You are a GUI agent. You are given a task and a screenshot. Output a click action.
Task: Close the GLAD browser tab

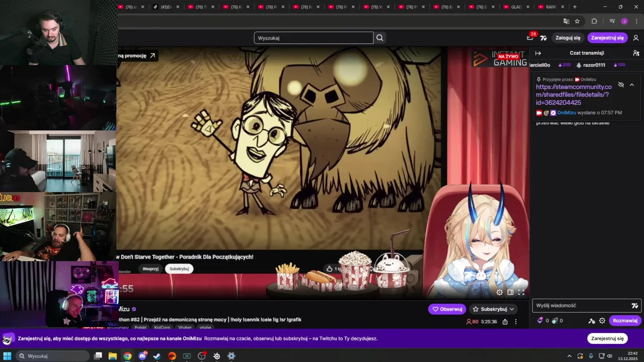point(528,7)
